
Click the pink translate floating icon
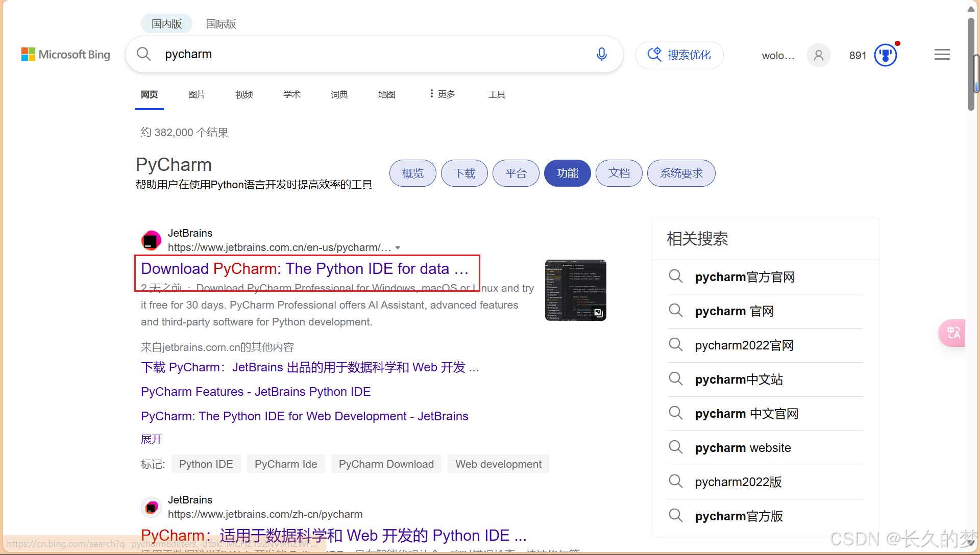pos(952,333)
